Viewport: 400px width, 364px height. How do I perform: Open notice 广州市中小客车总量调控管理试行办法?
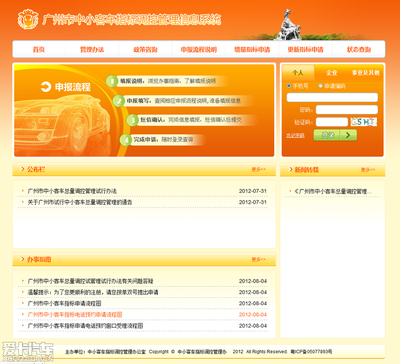pos(72,191)
